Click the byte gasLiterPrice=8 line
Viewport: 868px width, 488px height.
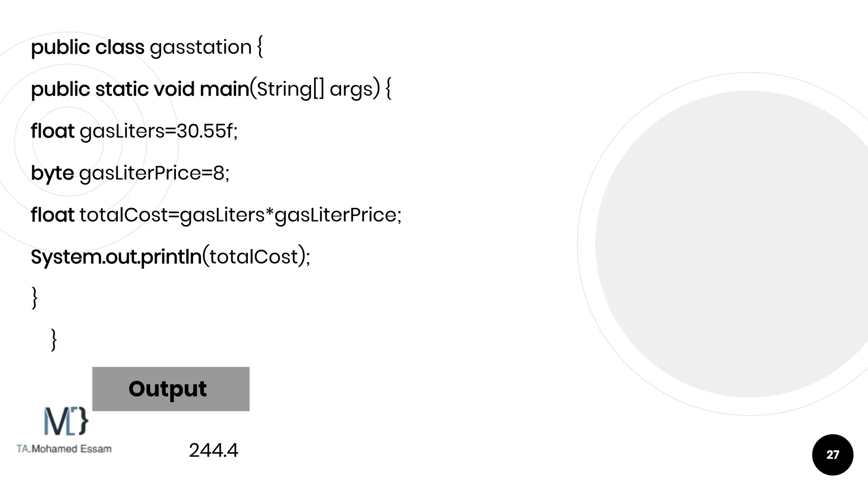coord(130,173)
